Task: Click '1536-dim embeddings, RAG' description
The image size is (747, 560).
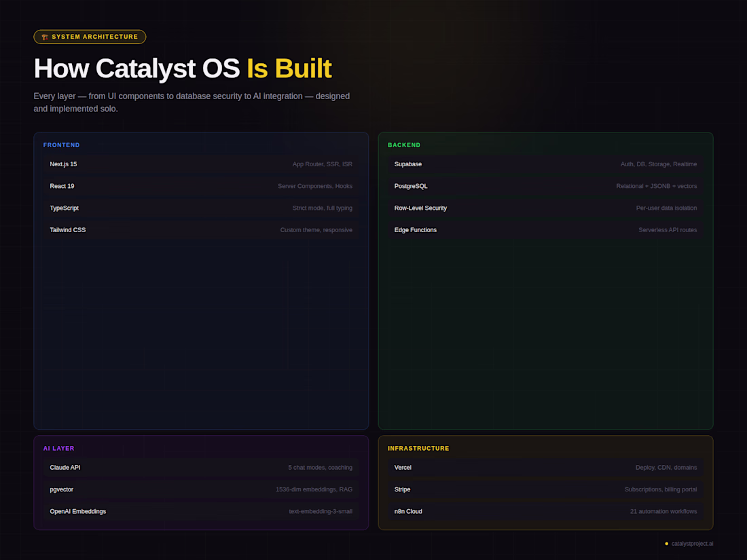Action: click(x=314, y=489)
